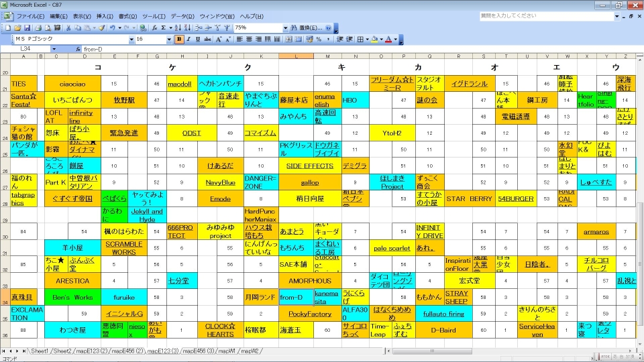Click the help question input field
Viewport: 644px width, 362px height.
point(546,15)
